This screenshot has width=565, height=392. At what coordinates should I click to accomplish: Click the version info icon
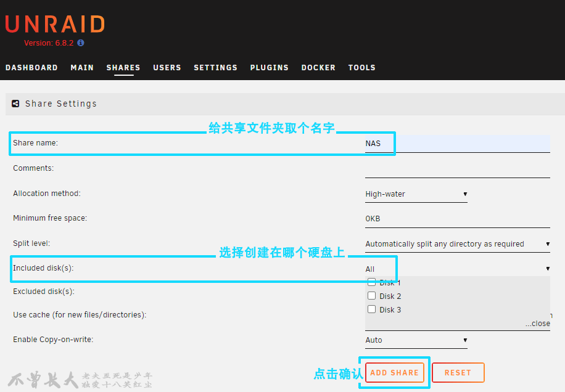click(81, 43)
